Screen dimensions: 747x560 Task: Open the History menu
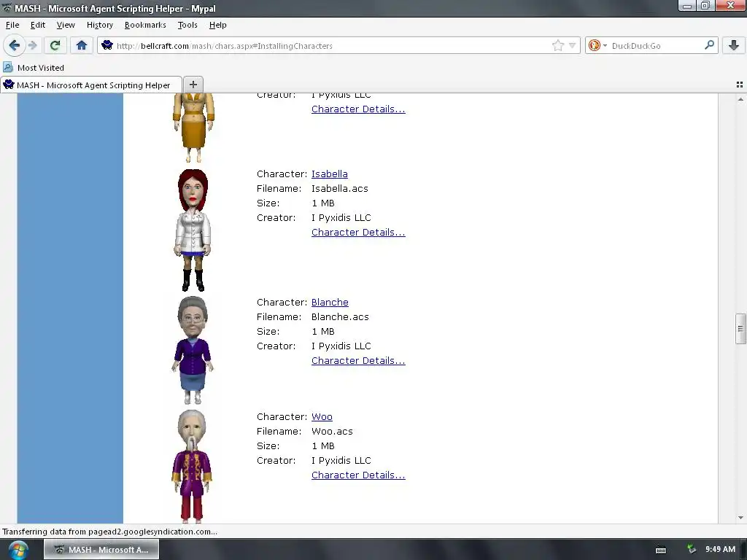(x=99, y=25)
